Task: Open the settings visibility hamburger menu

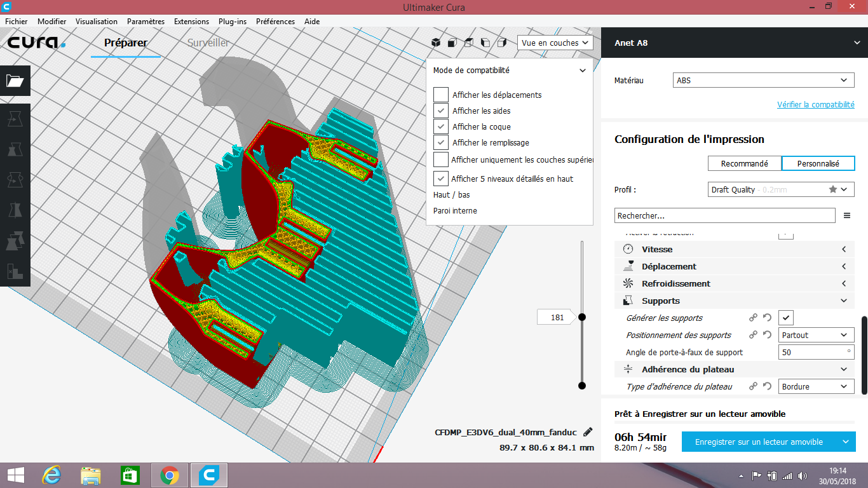Action: 847,216
